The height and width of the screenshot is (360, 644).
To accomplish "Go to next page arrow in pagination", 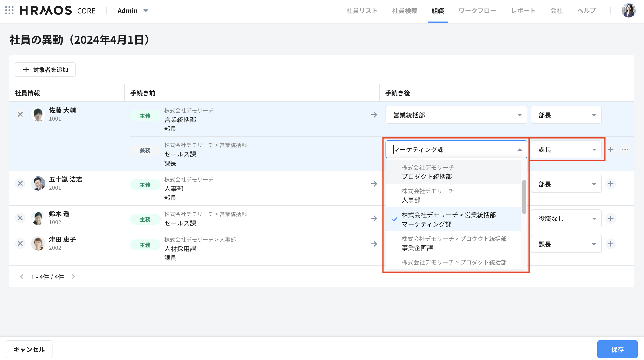I will coord(73,277).
